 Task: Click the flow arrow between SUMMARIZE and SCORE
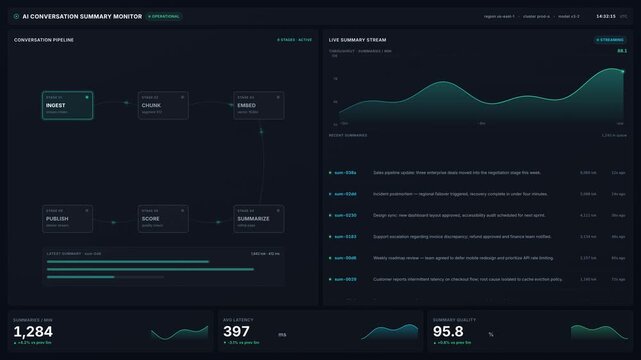pyautogui.click(x=218, y=222)
